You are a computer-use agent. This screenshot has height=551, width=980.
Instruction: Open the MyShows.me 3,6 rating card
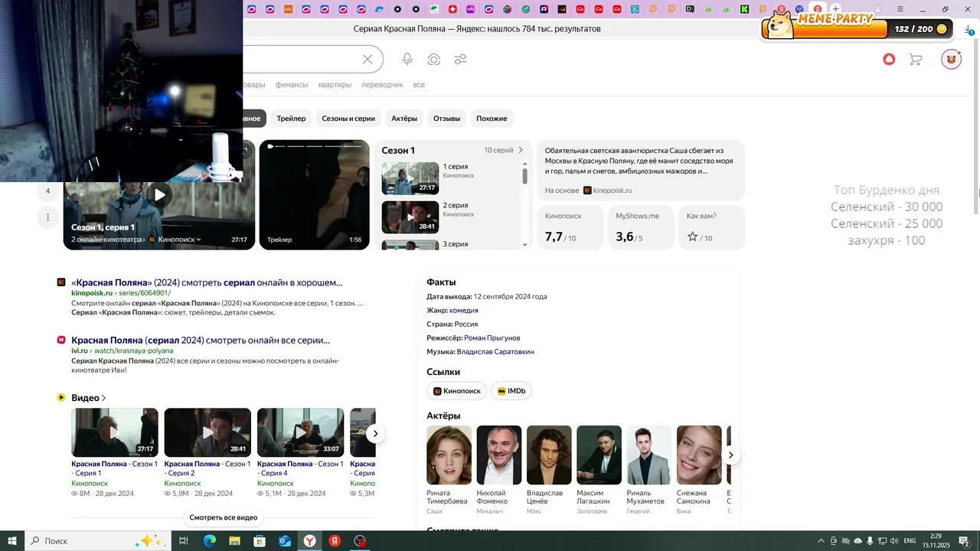641,227
